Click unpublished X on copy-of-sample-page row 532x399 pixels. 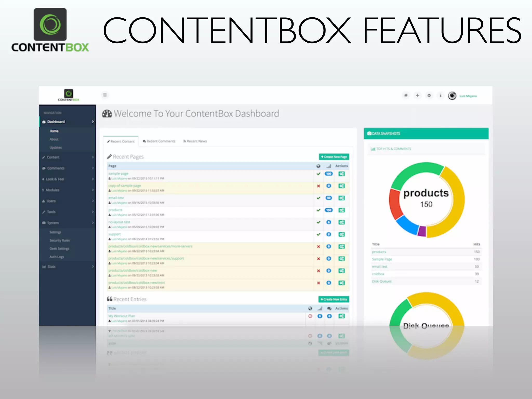click(318, 186)
